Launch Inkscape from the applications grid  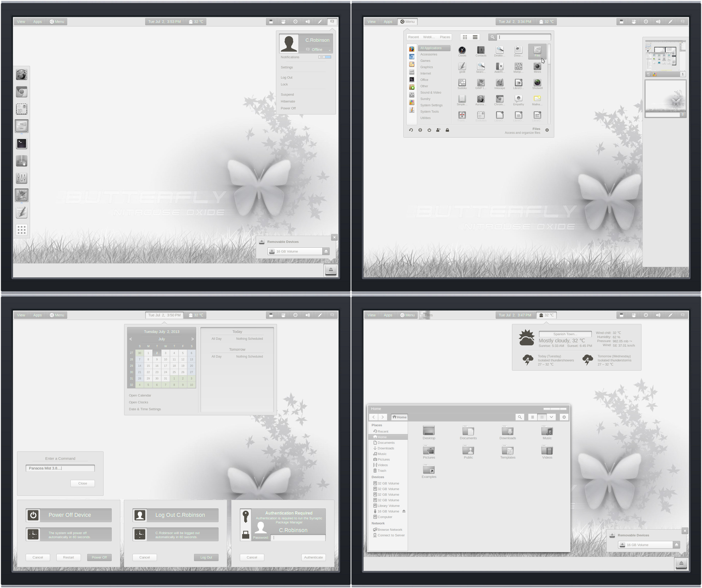point(500,84)
